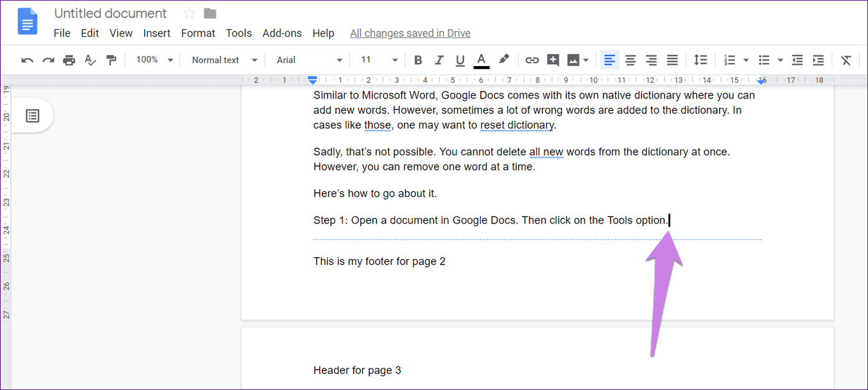Viewport: 868px width, 390px height.
Task: Print the document with printer icon
Action: click(x=69, y=60)
